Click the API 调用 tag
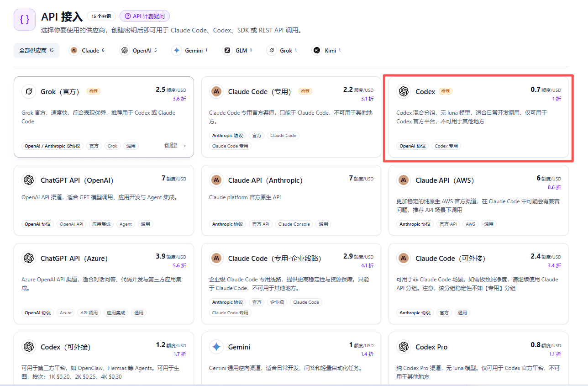588x386 pixels. pos(89,313)
